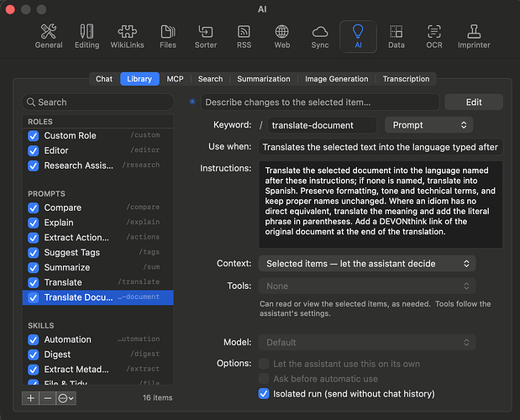The image size is (520, 420).
Task: Select the Automation skill row
Action: point(97,339)
